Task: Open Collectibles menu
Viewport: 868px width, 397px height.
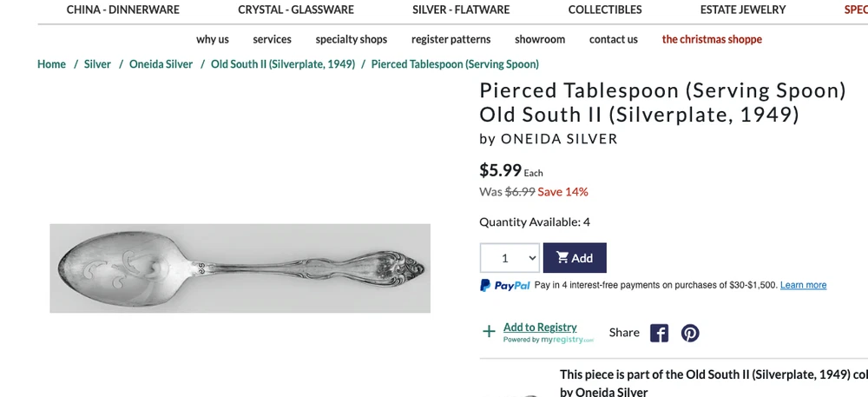Action: [605, 10]
